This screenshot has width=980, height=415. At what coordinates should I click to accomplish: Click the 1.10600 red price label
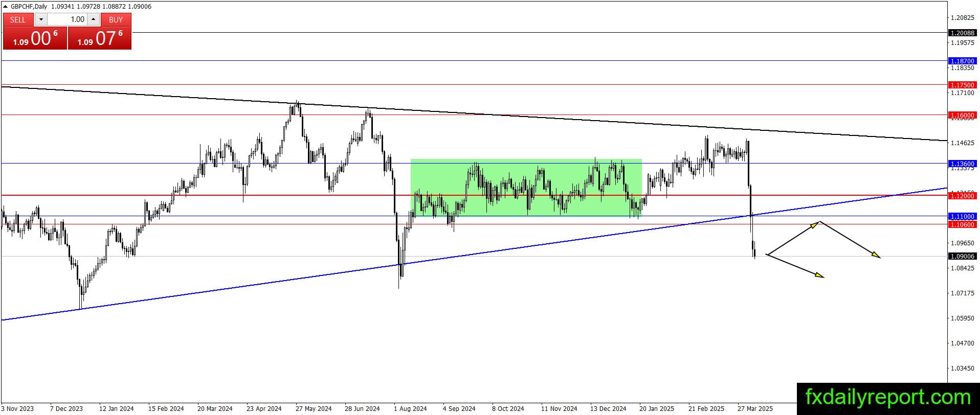962,224
